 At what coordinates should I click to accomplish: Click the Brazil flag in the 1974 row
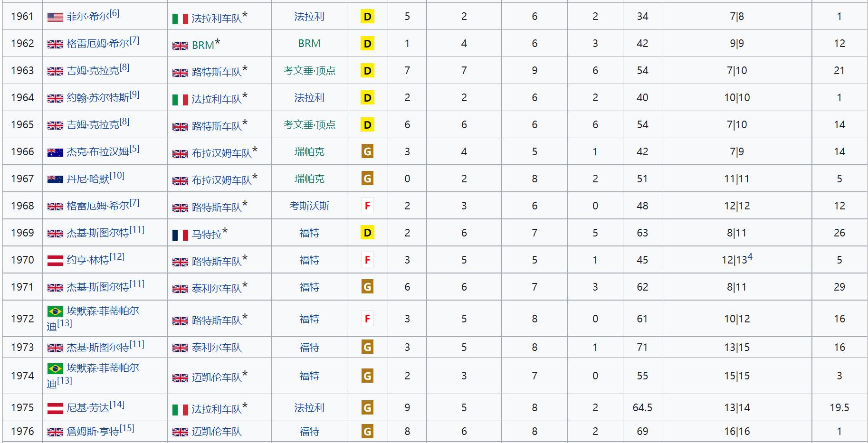tap(55, 368)
